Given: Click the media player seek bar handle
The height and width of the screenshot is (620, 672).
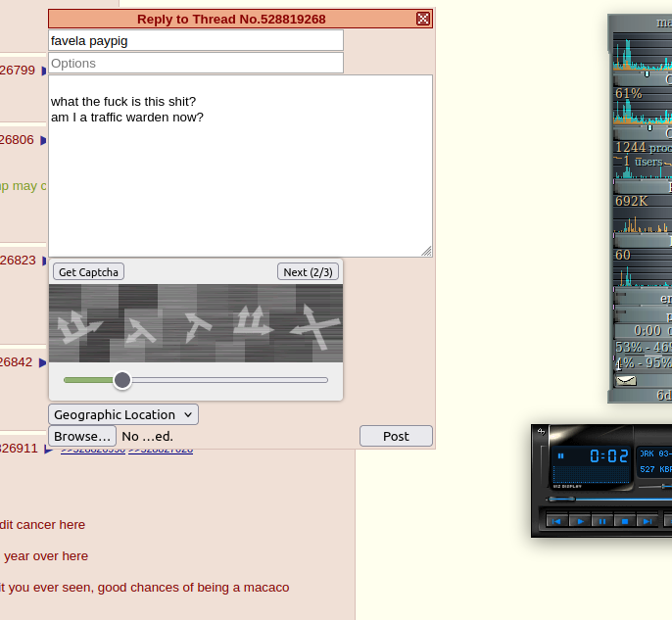Looking at the screenshot, I should pos(562,500).
